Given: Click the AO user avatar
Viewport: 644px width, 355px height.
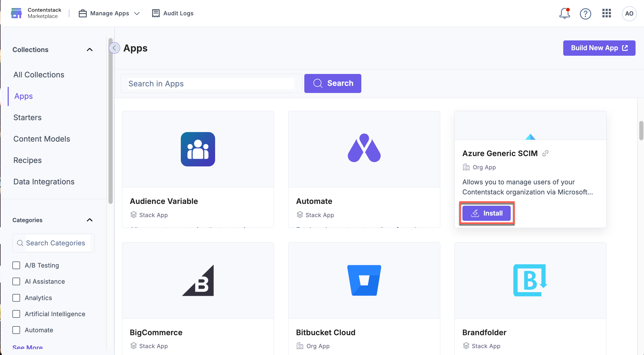Looking at the screenshot, I should [629, 13].
